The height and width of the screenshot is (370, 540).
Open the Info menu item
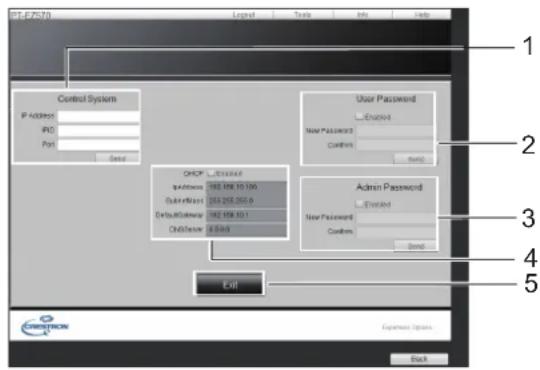click(x=362, y=15)
